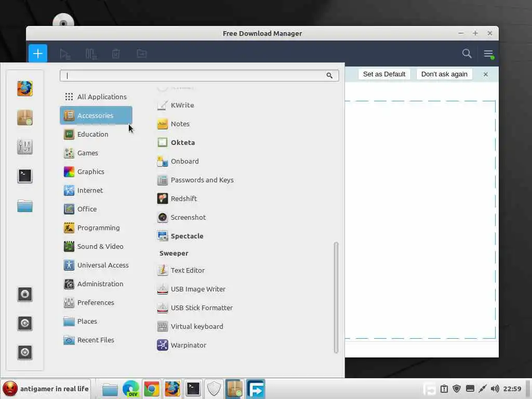This screenshot has width=532, height=399.
Task: Click Set as Default button
Action: pyautogui.click(x=384, y=74)
